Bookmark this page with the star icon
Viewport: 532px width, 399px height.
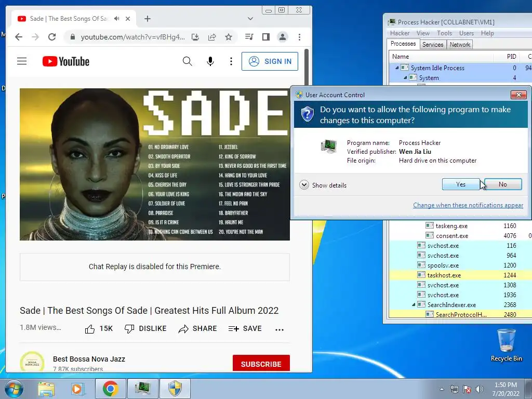tap(229, 37)
